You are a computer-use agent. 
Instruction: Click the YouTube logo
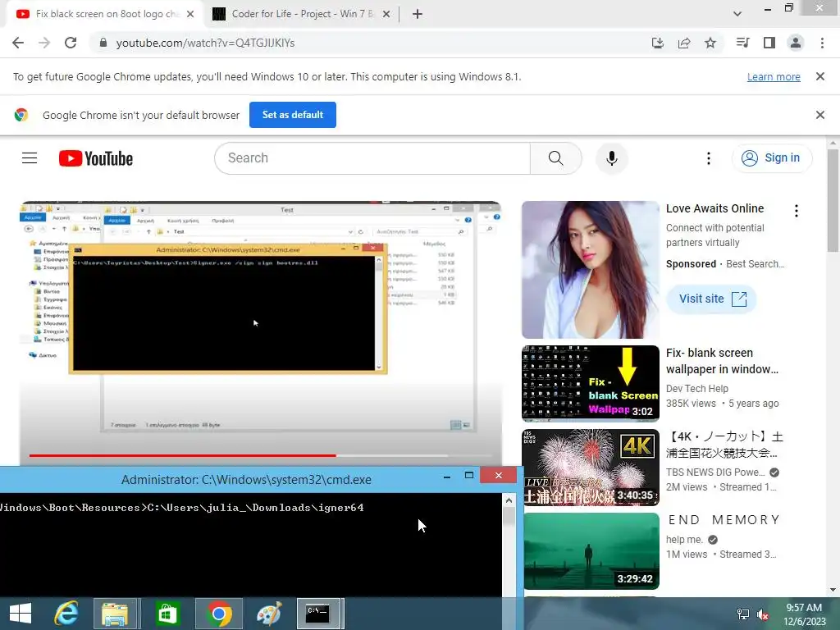click(x=96, y=158)
